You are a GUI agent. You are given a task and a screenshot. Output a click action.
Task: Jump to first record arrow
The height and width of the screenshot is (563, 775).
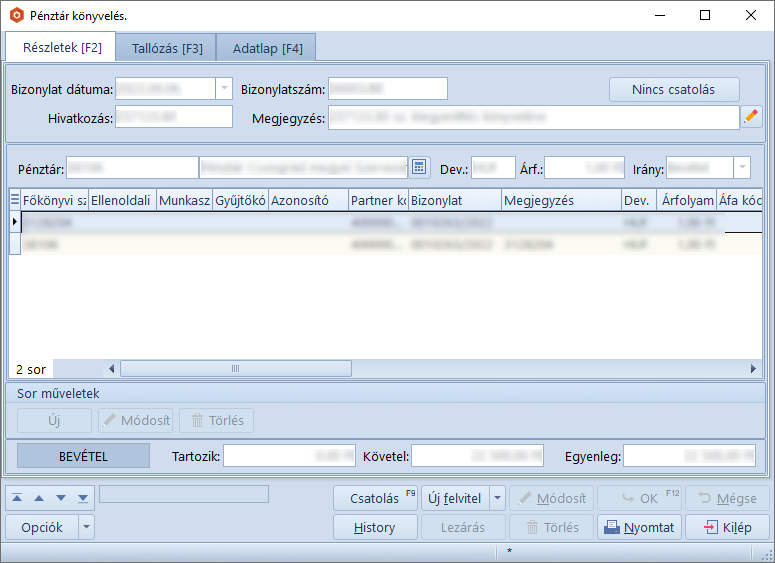[x=17, y=497]
